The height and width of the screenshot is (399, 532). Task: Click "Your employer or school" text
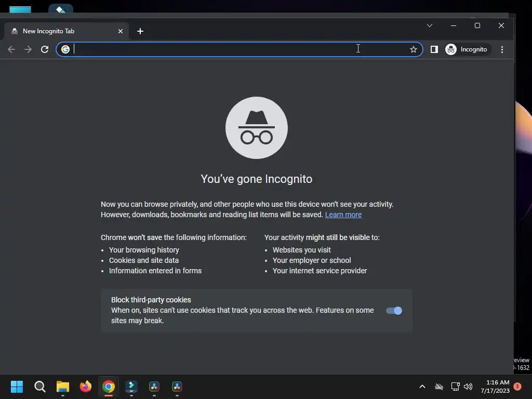[x=312, y=260]
